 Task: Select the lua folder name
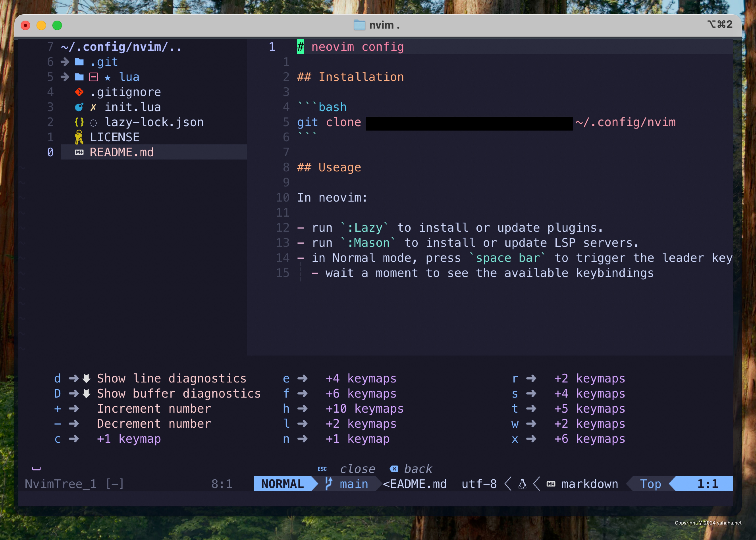[129, 77]
